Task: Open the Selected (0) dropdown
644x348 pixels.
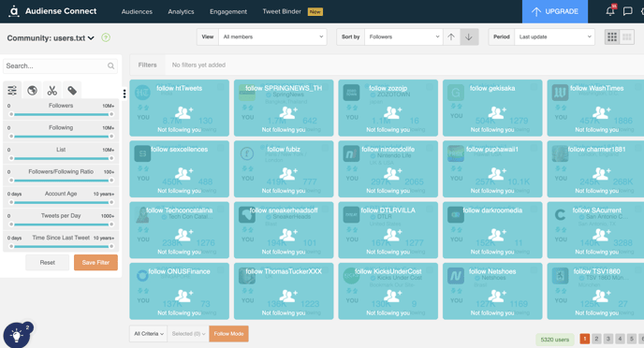Action: point(188,334)
